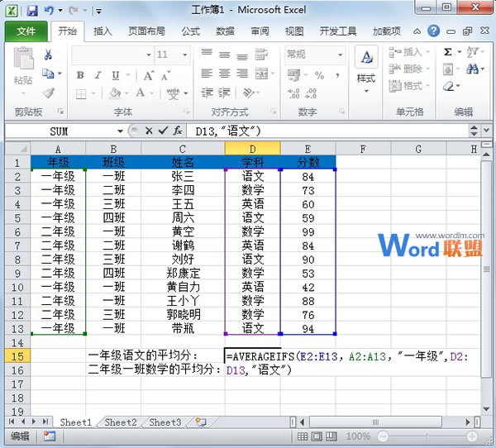This screenshot has width=496, height=448.
Task: Switch to Page Break Preview view
Action: 331,436
